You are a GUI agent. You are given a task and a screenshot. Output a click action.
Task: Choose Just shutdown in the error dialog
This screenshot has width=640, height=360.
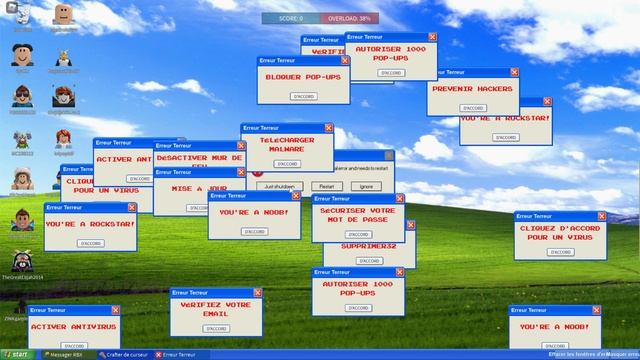(280, 187)
